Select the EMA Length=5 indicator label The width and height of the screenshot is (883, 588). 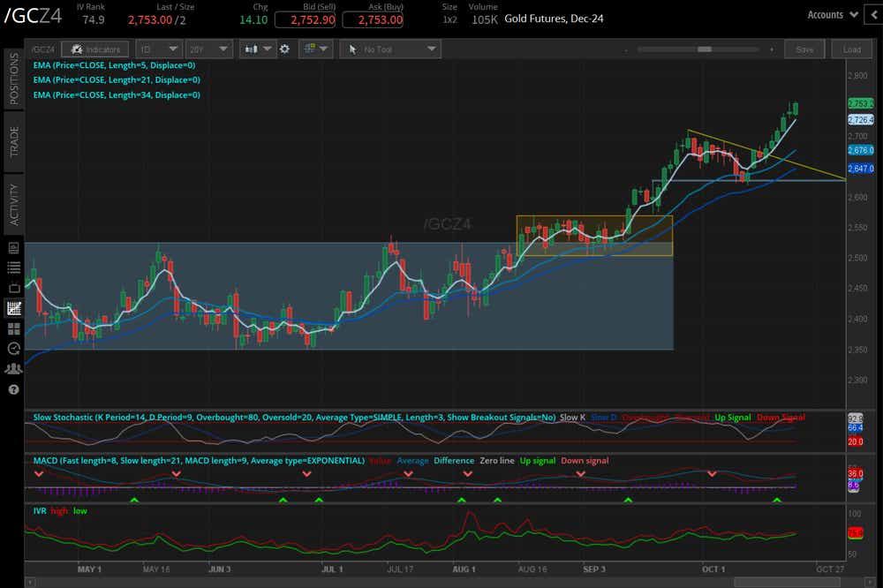[x=114, y=65]
